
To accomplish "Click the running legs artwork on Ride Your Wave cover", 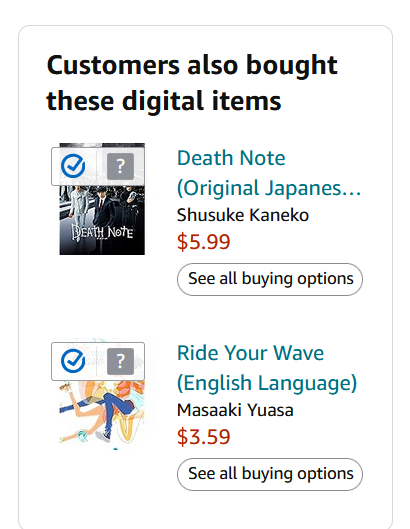I will (x=101, y=413).
